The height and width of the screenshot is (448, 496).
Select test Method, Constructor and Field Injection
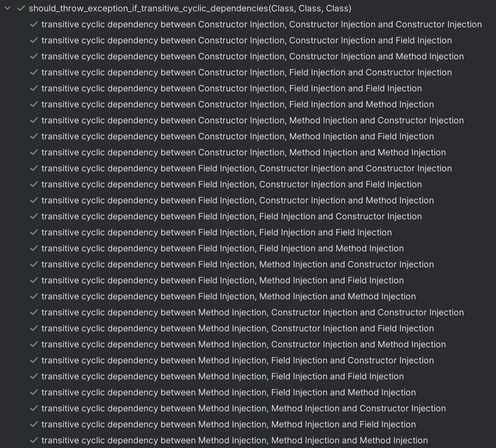tap(237, 328)
